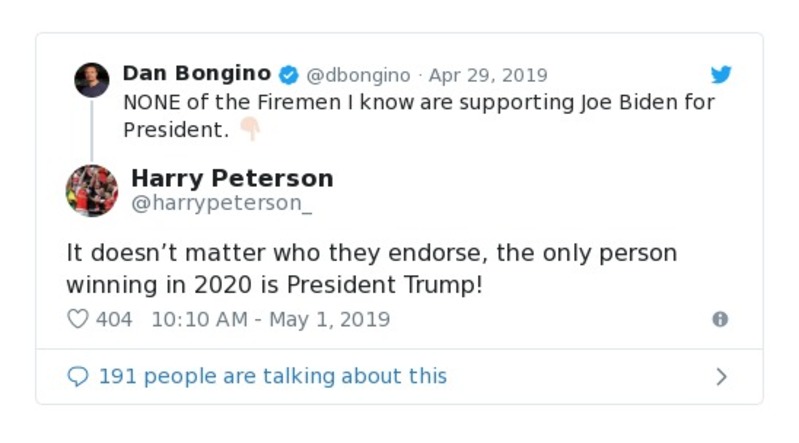
Task: Open the Apr 29, 2019 original tweet date
Action: (488, 75)
